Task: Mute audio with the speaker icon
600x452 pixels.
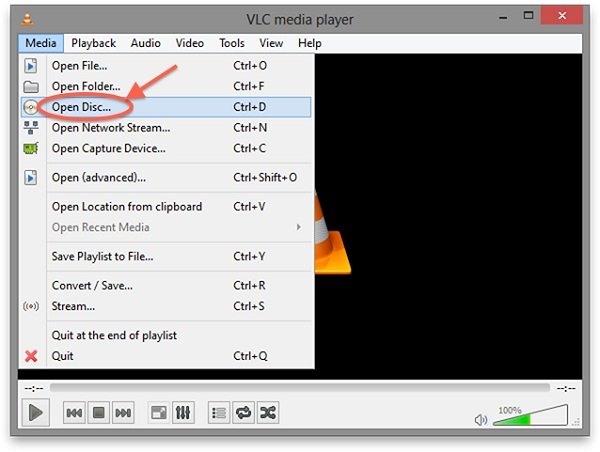Action: point(481,420)
